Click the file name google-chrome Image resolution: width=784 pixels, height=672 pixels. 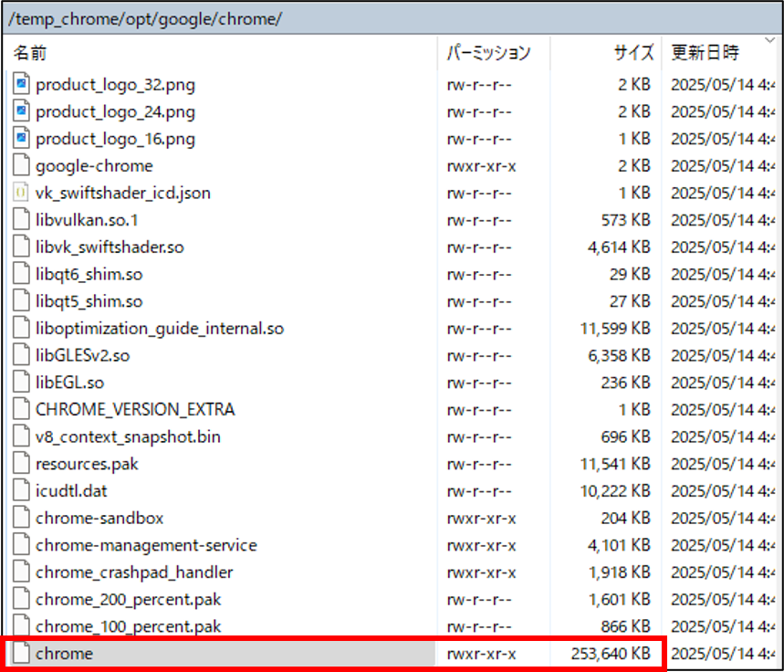(x=94, y=166)
